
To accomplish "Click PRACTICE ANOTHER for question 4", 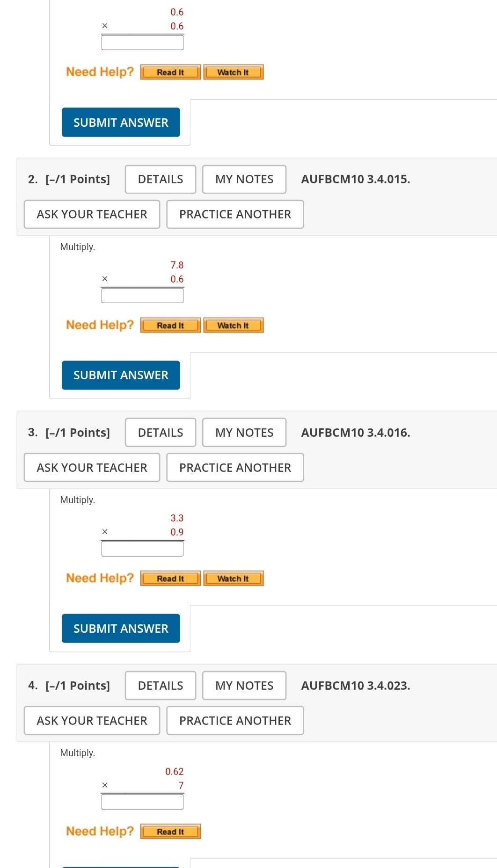I will (x=235, y=721).
